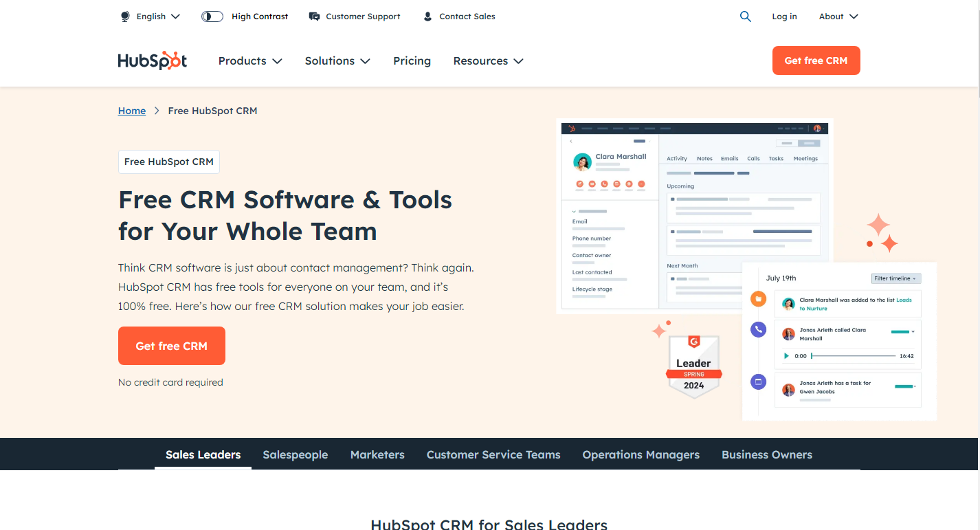The height and width of the screenshot is (530, 980).
Task: Click the Free HubSpot CRM tag label
Action: tap(169, 162)
